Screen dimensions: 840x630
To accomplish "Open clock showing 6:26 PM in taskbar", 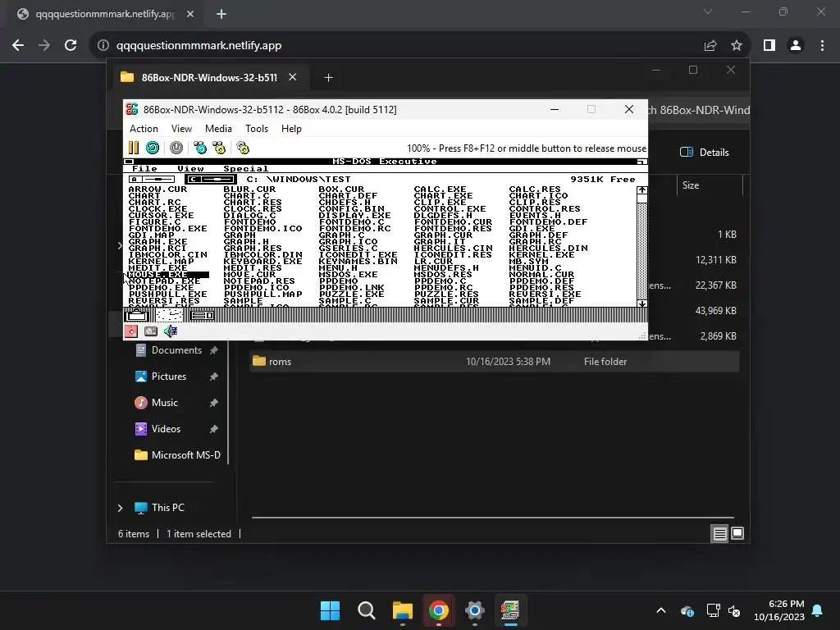I will coord(779,610).
